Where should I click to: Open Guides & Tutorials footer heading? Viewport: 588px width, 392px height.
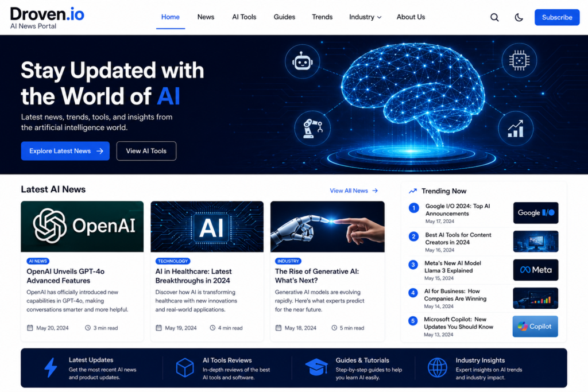tap(362, 360)
